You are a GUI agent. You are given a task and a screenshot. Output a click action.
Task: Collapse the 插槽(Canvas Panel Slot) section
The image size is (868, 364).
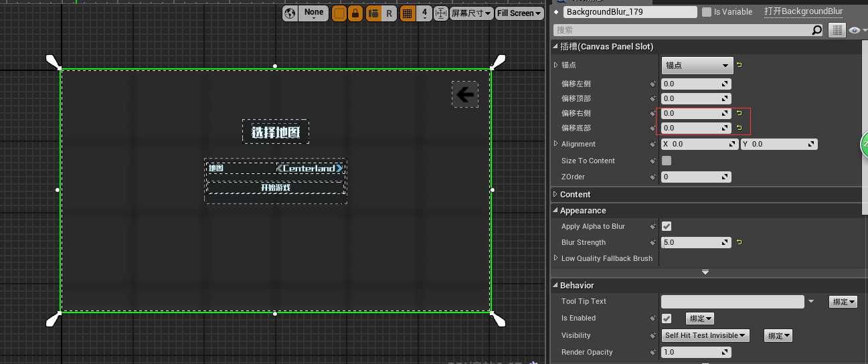555,46
